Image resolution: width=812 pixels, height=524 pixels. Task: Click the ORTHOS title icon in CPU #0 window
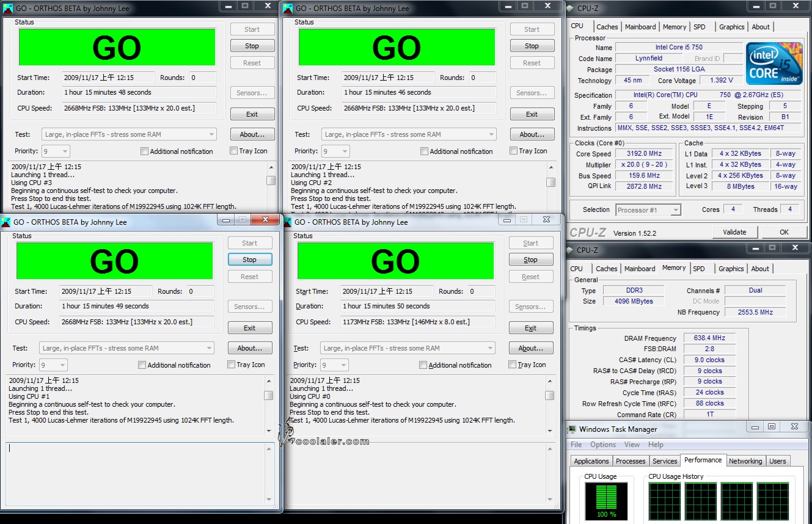(x=287, y=222)
